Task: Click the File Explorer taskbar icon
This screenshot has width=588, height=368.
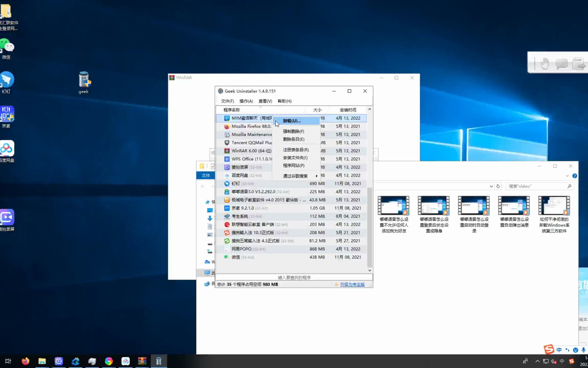Action: click(x=42, y=361)
